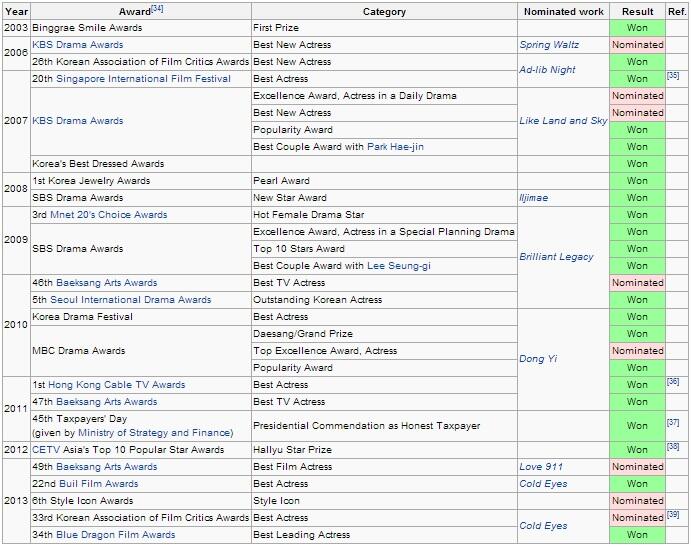
Task: Select the Best Film Actress cell
Action: 384,467
